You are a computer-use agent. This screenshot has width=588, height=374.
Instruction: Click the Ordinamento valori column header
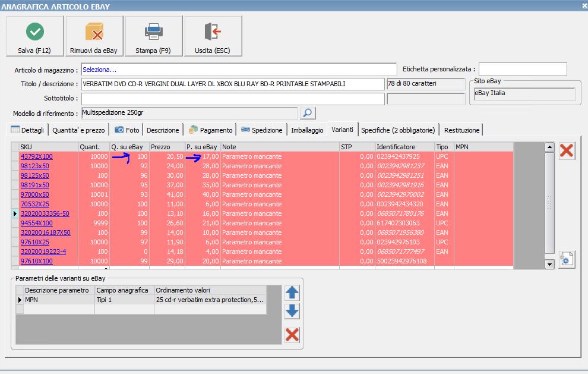click(x=210, y=290)
